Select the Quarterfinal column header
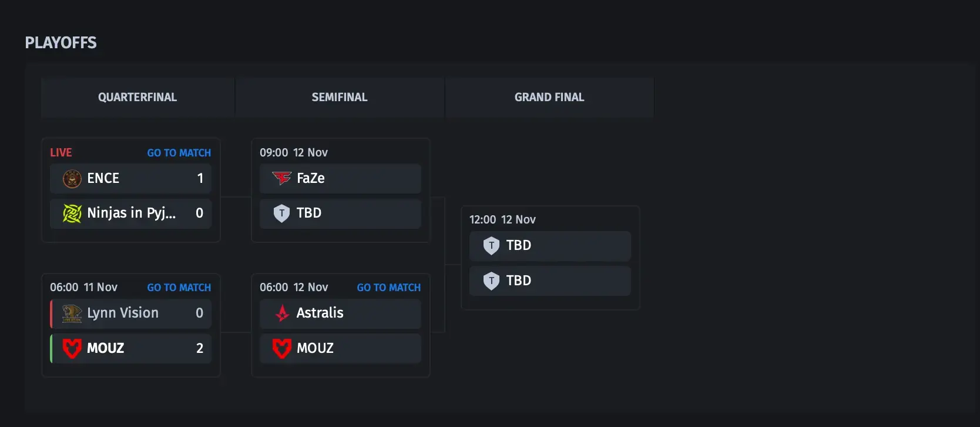 (x=137, y=97)
